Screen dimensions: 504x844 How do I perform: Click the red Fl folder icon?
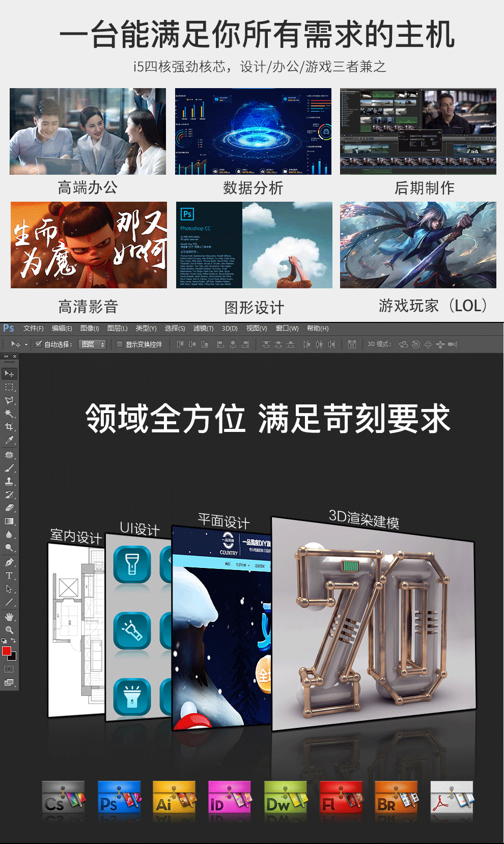point(341,797)
